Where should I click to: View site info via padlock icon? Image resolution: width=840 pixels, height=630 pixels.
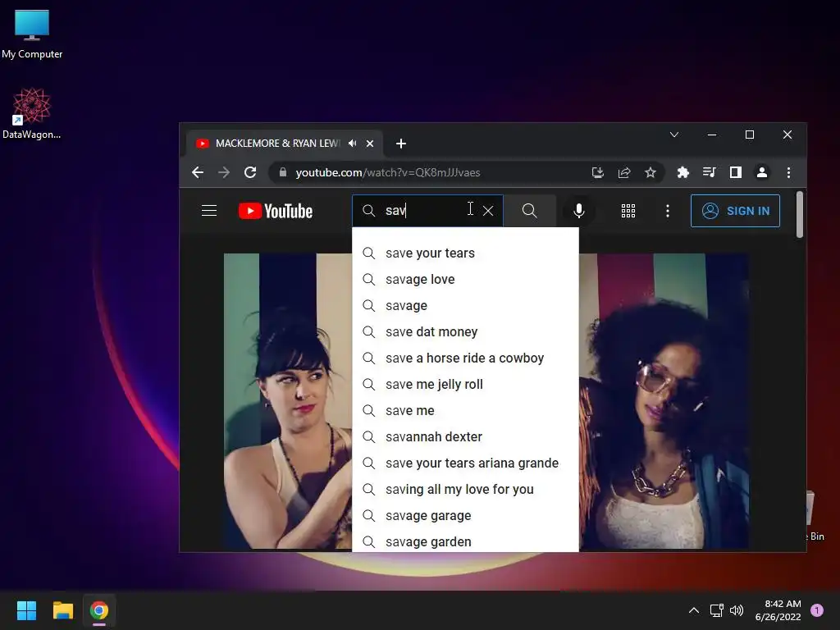tap(283, 172)
